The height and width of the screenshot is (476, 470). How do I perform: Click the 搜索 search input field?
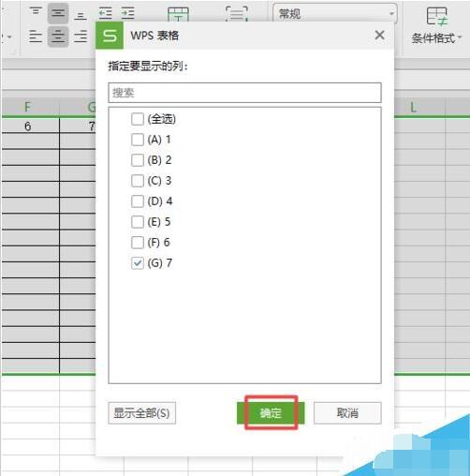pos(244,93)
